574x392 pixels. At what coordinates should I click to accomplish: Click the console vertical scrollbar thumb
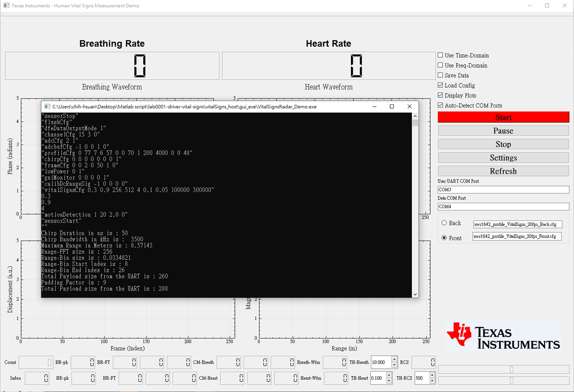[x=415, y=123]
